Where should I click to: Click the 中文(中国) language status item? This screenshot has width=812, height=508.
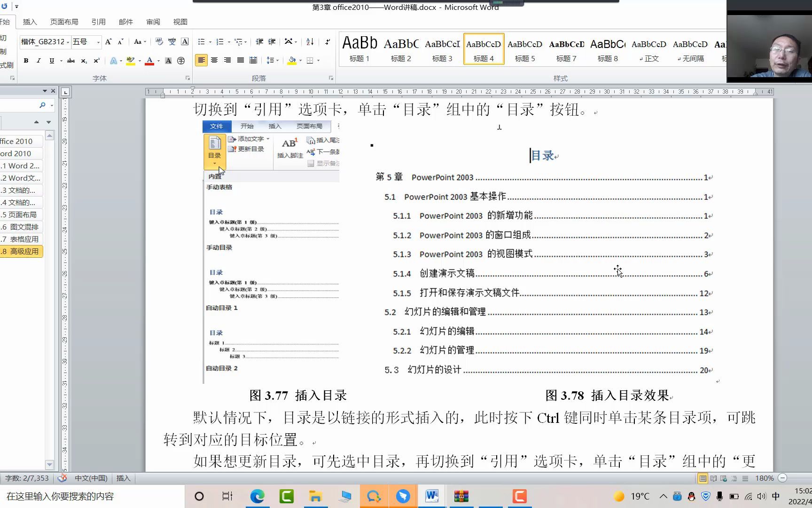[x=91, y=478]
